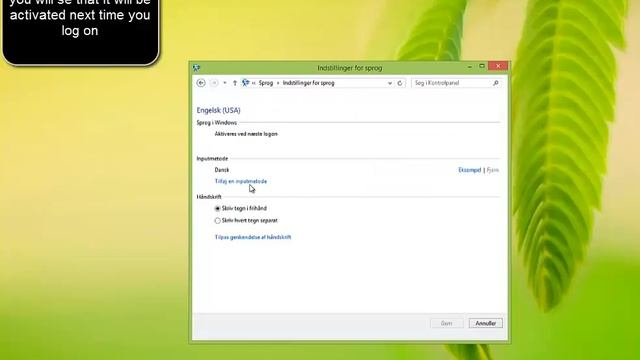This screenshot has width=640, height=360.
Task: Close the 'Indstillinger for sprog' window
Action: click(x=498, y=66)
